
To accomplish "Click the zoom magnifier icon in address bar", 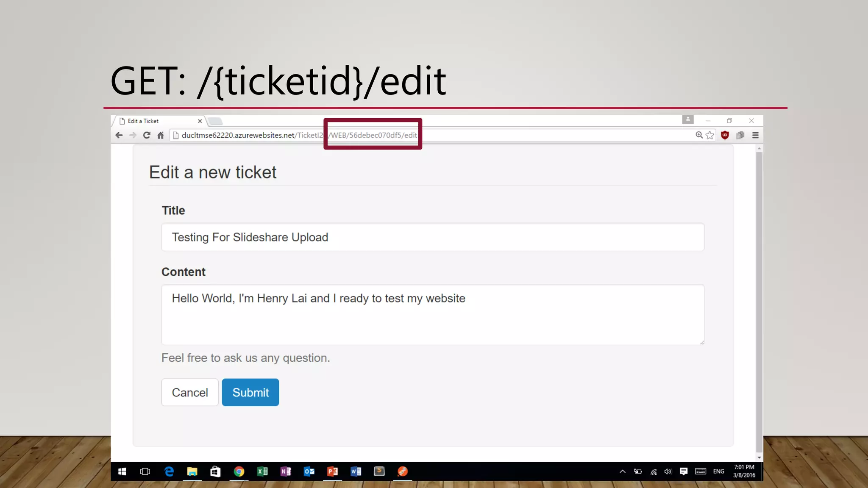I will pyautogui.click(x=699, y=135).
